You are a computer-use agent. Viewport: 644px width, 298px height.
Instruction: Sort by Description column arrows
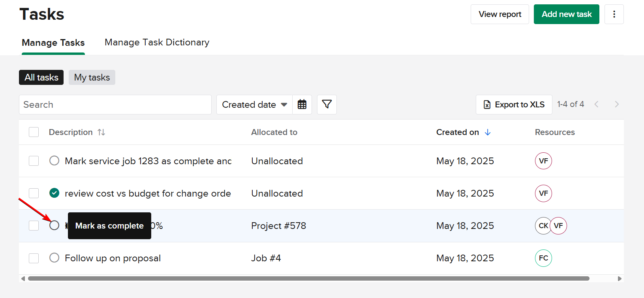[101, 132]
